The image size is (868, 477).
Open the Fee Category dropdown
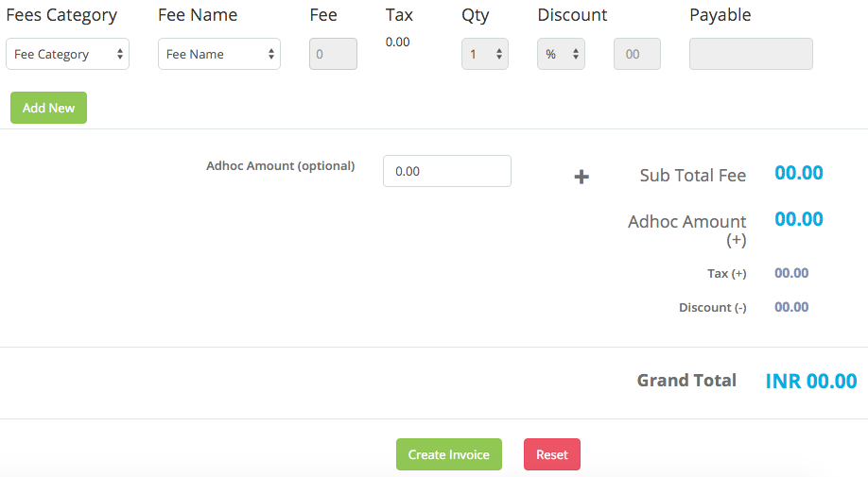coord(67,54)
